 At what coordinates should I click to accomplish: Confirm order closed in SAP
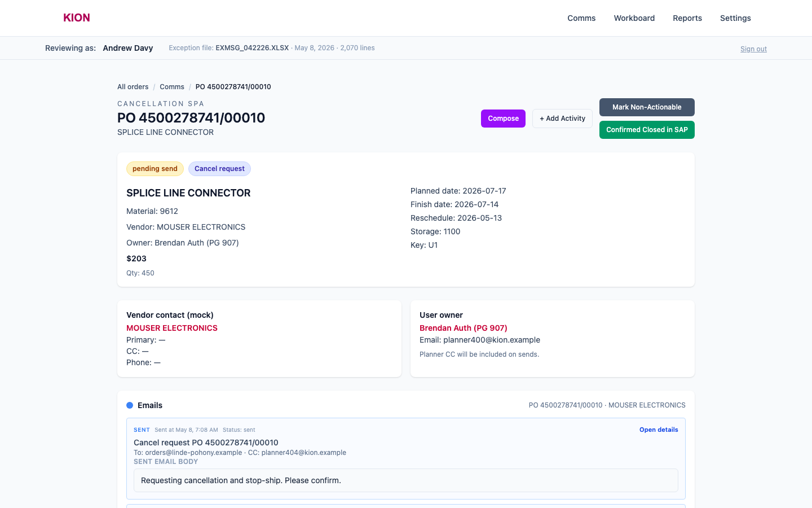click(x=647, y=130)
